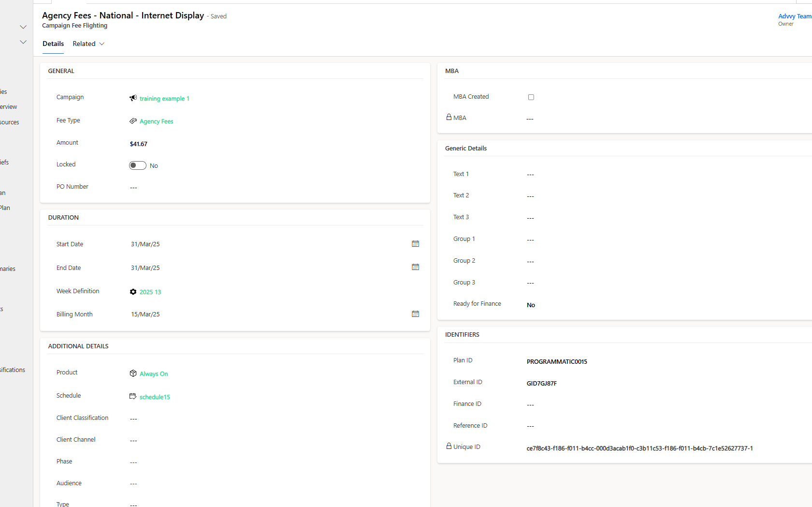The image size is (812, 507).
Task: Click the calendar icon beside schedule15
Action: click(x=133, y=396)
